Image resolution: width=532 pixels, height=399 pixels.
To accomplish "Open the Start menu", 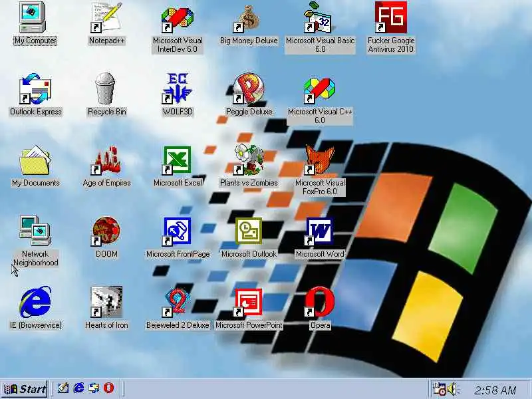I will pos(24,389).
